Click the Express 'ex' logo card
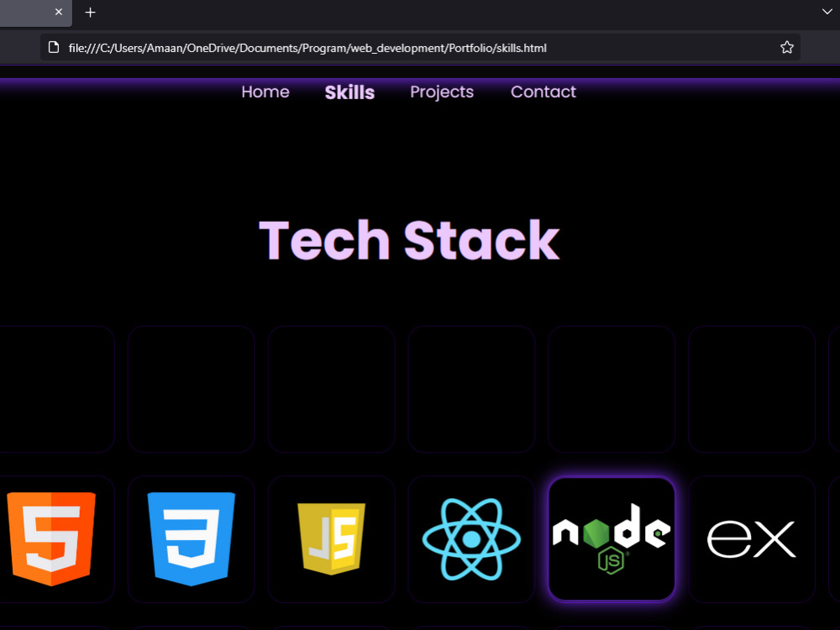The height and width of the screenshot is (630, 840). [x=752, y=539]
